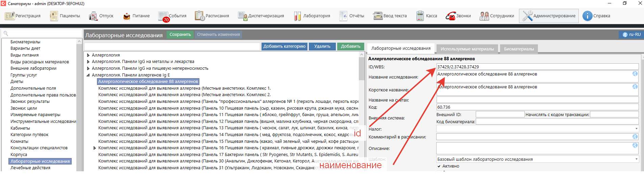Open the Справка info icon
The width and height of the screenshot is (644, 177).
point(588,16)
